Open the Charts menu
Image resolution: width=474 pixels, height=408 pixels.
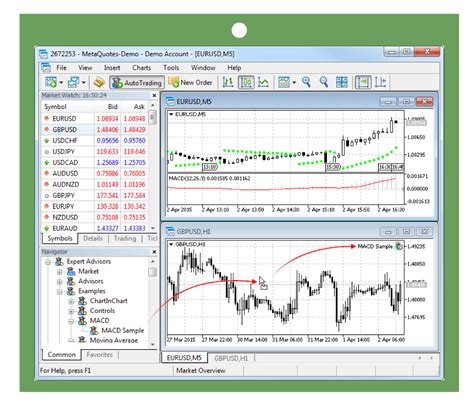pyautogui.click(x=142, y=68)
